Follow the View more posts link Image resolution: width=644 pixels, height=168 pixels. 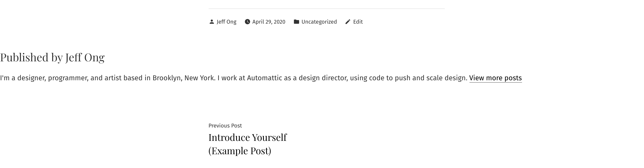(x=496, y=78)
